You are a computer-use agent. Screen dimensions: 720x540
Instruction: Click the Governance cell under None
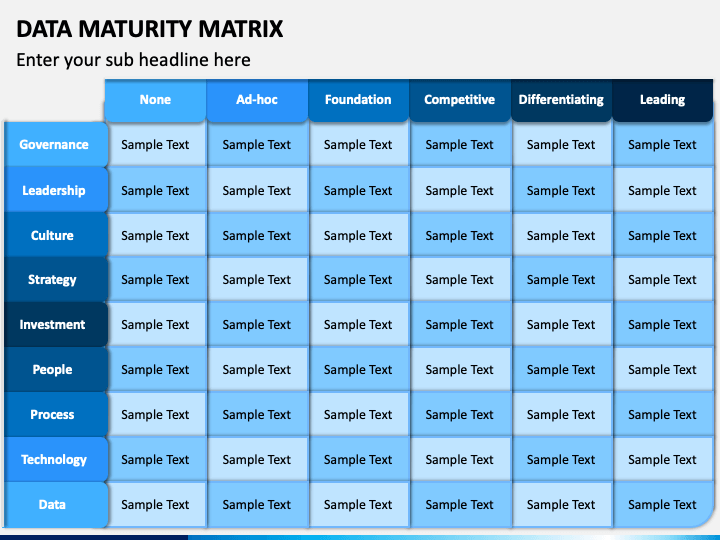(156, 145)
